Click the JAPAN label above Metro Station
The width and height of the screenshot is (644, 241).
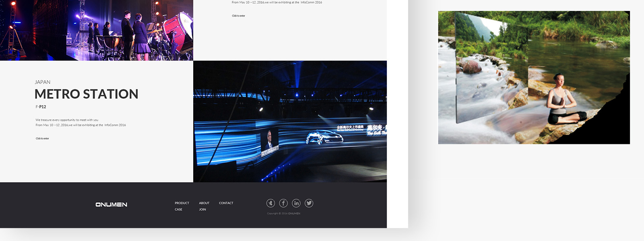point(42,82)
